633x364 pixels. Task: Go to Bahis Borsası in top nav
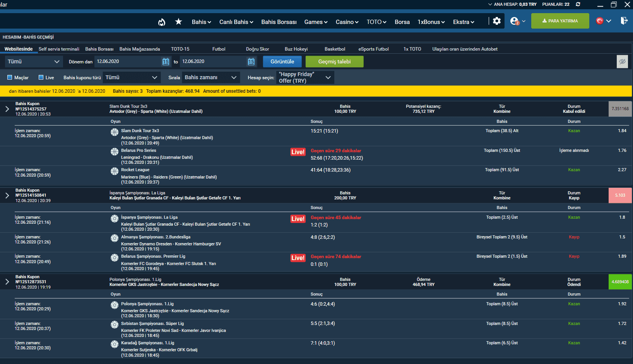pos(279,22)
